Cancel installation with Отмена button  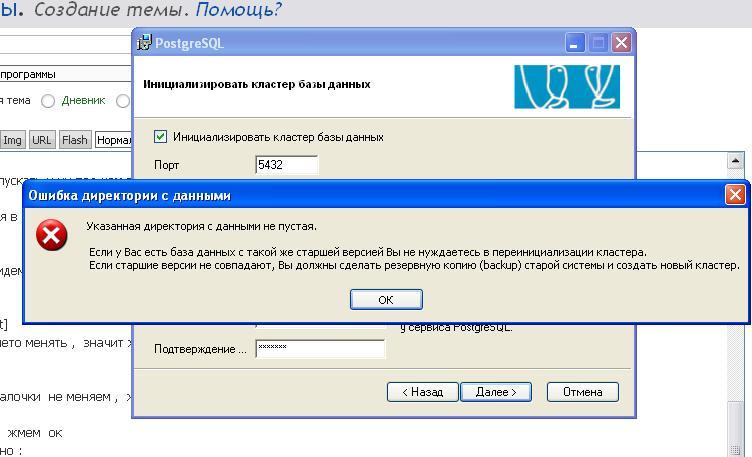tap(583, 392)
